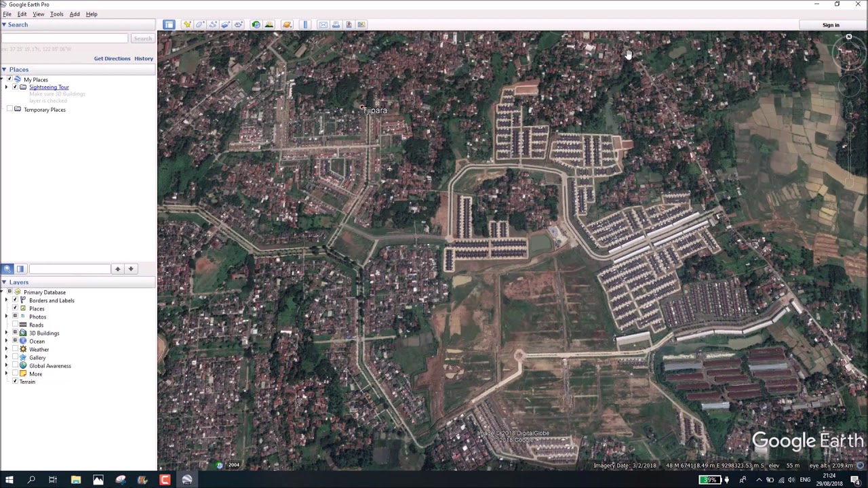This screenshot has width=868, height=488.
Task: Select the Primary Database tree item
Action: pyautogui.click(x=45, y=292)
